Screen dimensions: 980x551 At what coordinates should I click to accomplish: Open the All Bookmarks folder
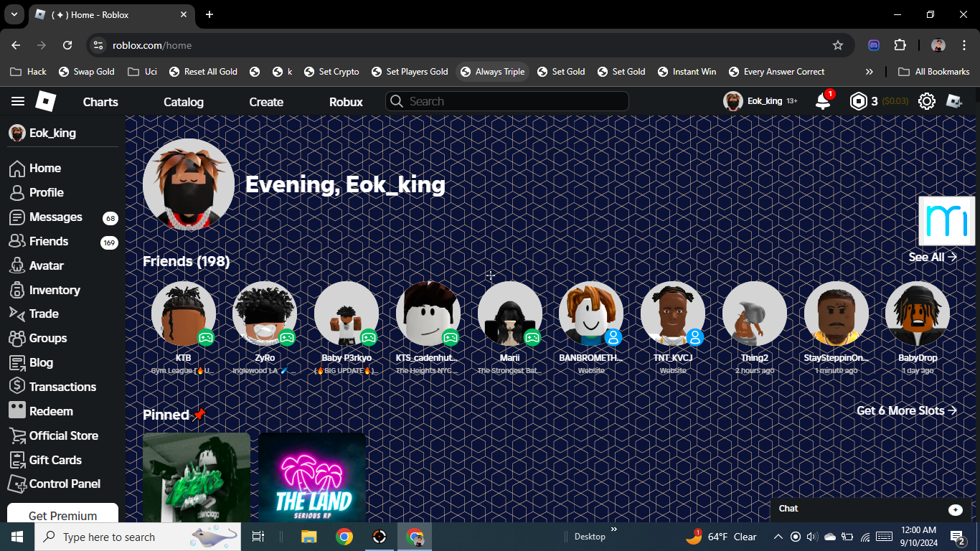coord(934,72)
